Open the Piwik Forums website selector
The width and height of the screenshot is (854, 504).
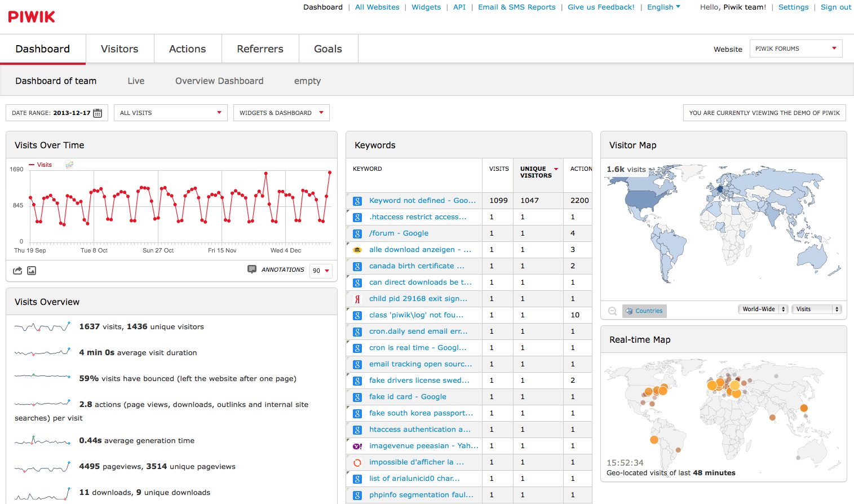795,48
